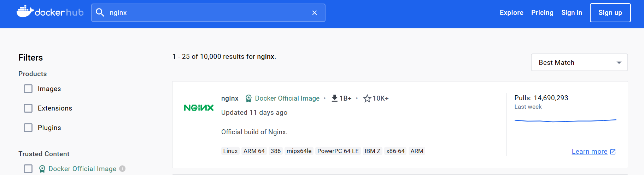Open the Best Match sort dropdown
The image size is (644, 175).
tap(579, 63)
